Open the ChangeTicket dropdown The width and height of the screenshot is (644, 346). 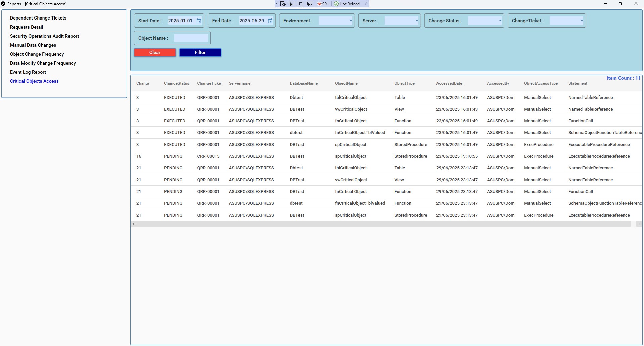(582, 21)
